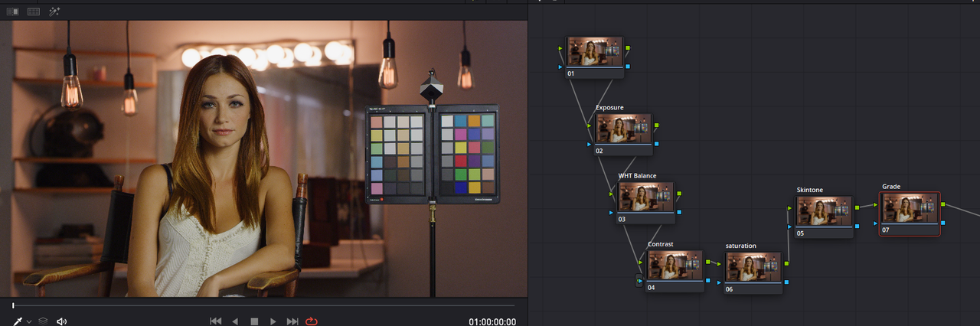Click the viewer scrubber bar playhead
The image size is (980, 326).
pos(13,305)
